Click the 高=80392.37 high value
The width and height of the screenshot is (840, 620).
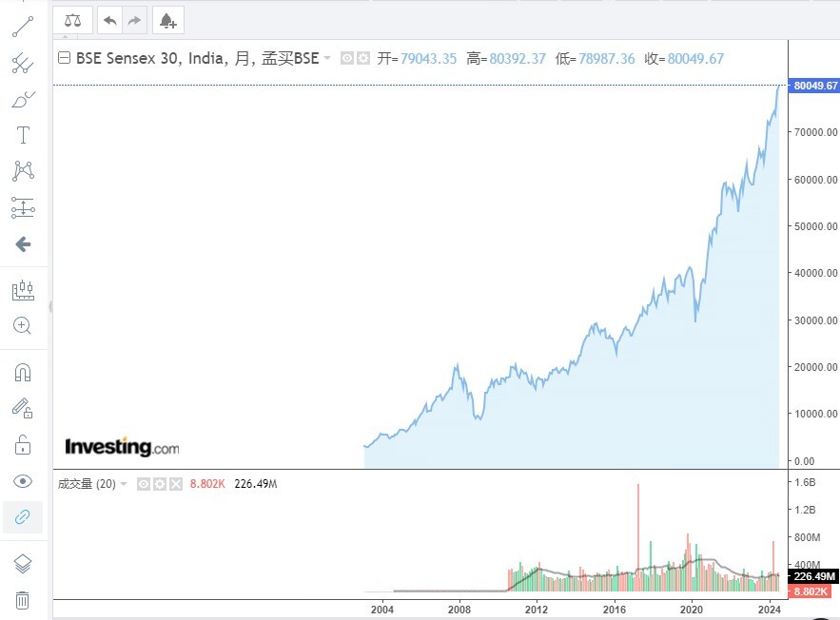tap(506, 58)
